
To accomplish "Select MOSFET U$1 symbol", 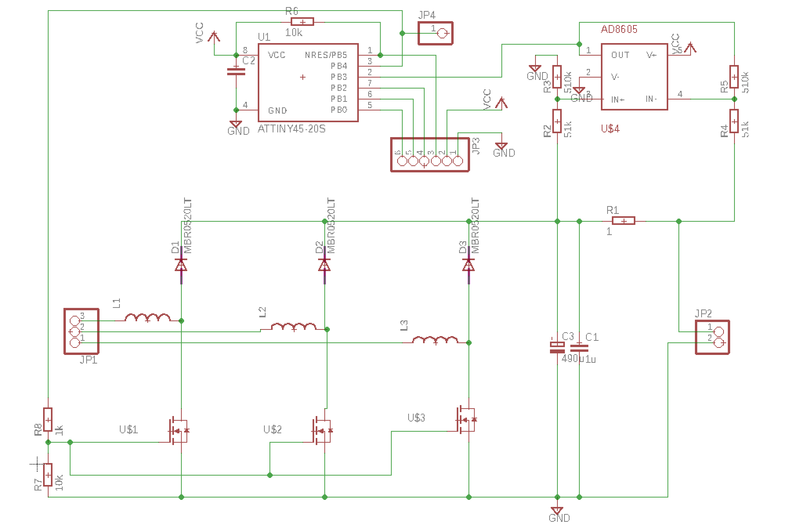I will 179,431.
